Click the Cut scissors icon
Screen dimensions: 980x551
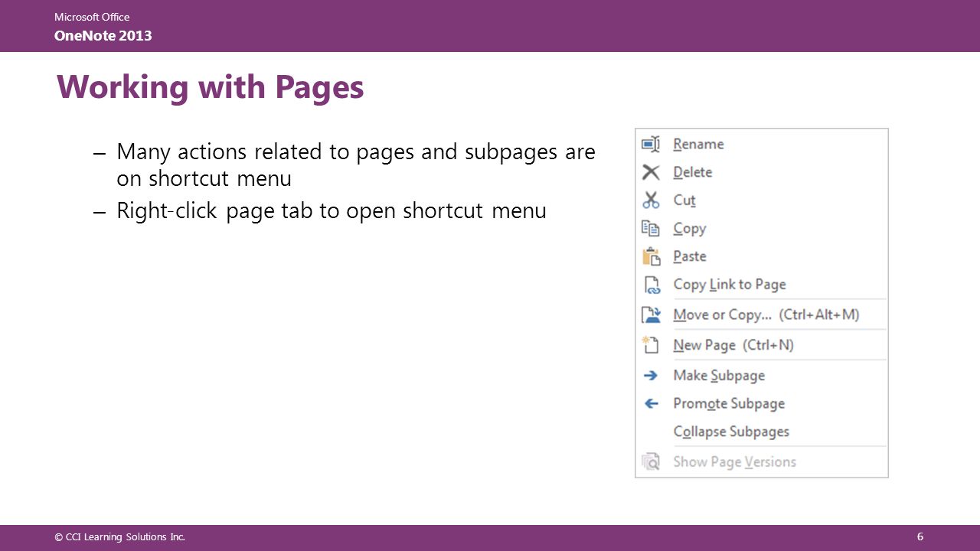tap(651, 201)
